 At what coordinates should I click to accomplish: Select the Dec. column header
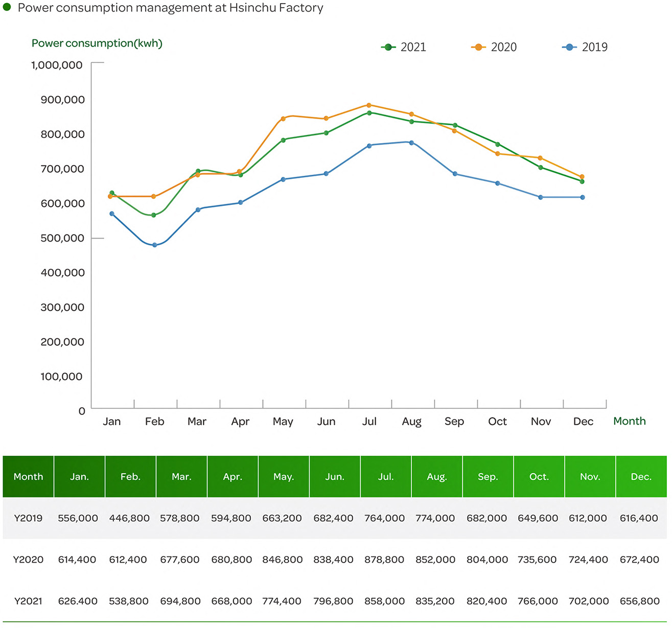point(641,477)
